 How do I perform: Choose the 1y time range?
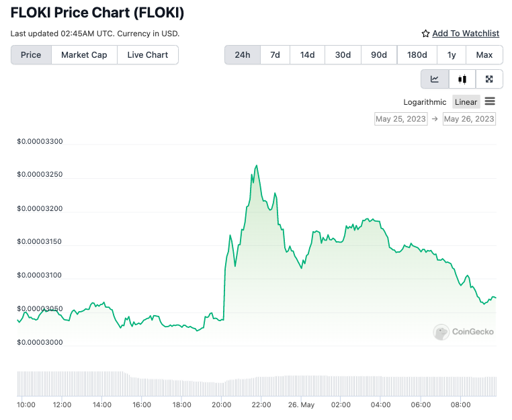(452, 55)
